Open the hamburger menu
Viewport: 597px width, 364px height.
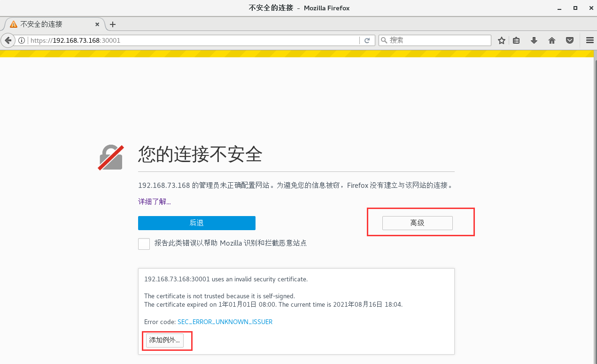click(590, 40)
